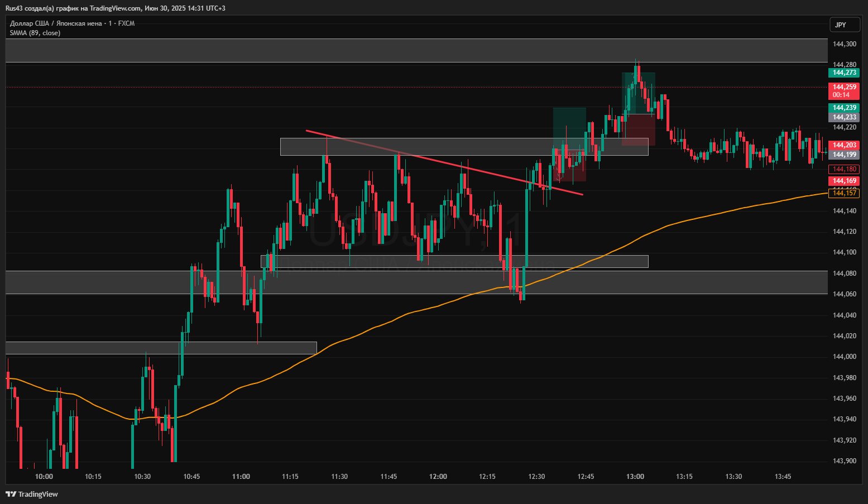Click 144,040 on the price scale
Screen dimensions: 868x504
pyautogui.click(x=844, y=315)
